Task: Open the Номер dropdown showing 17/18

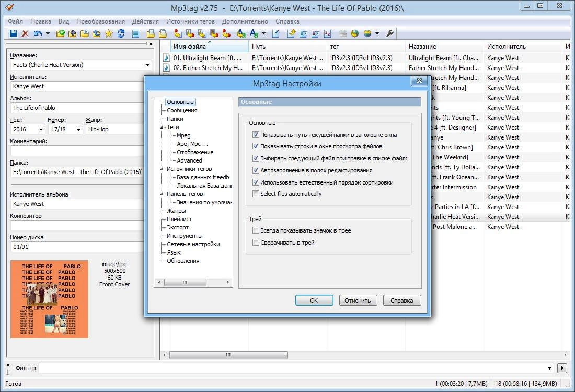Action: coord(78,129)
